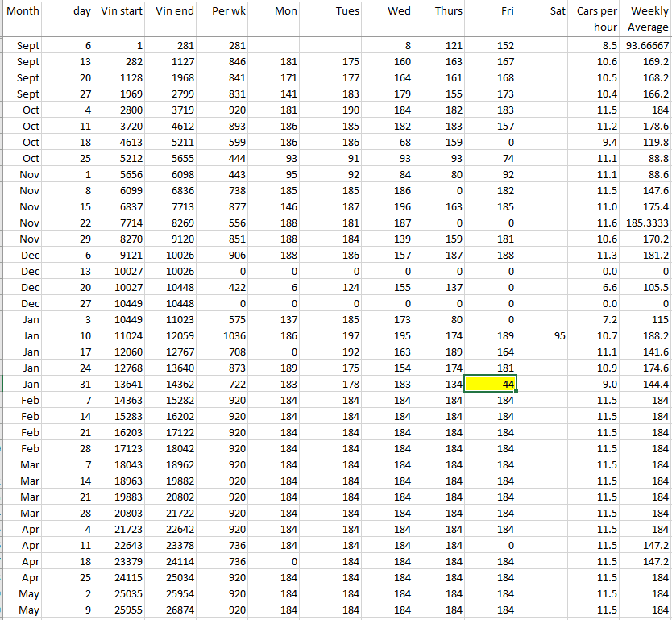This screenshot has width=672, height=620.
Task: Select the Weekly Average cell 185.3333
Action: click(645, 223)
